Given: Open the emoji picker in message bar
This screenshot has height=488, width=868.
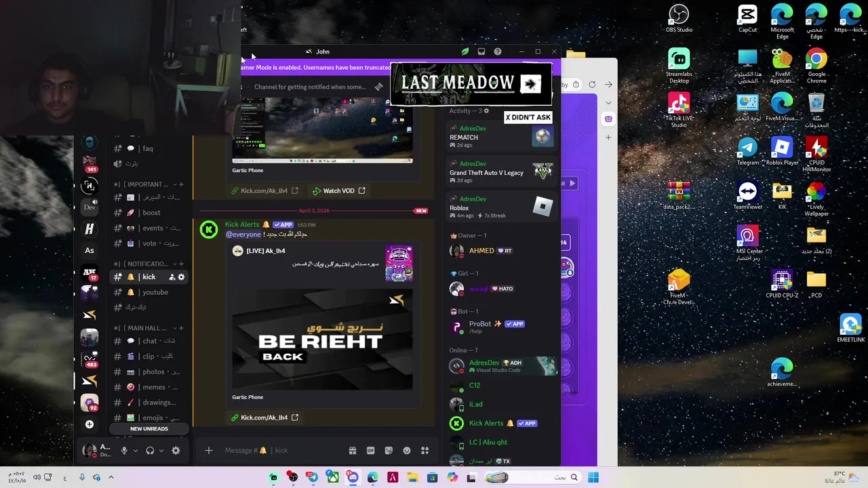Looking at the screenshot, I should pos(407,450).
